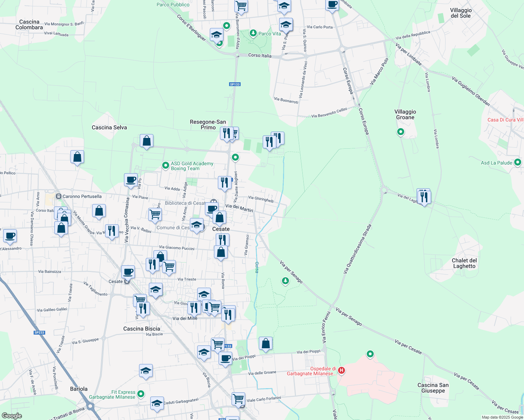Click the Parco Vita park icon
This screenshot has width=524, height=420.
click(x=253, y=33)
